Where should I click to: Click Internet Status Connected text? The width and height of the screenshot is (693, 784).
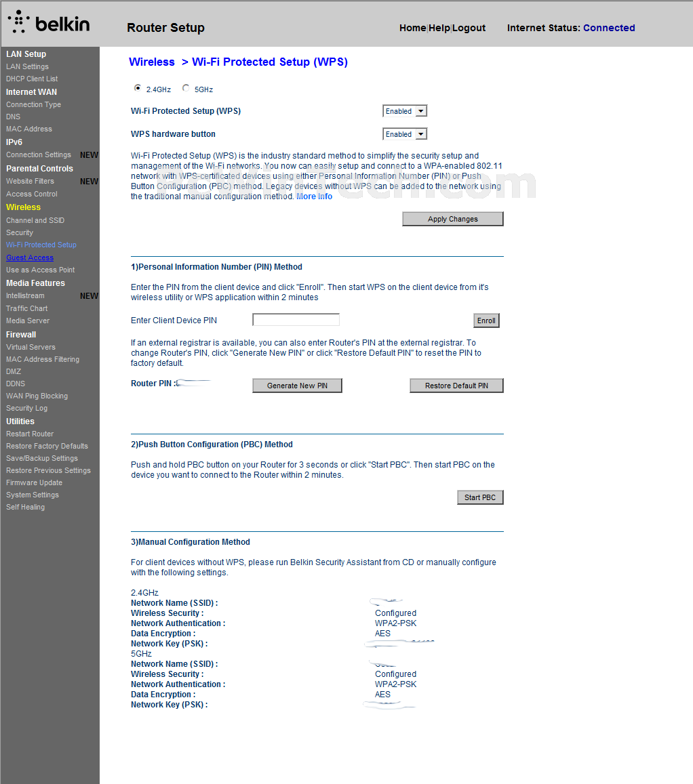pos(609,28)
